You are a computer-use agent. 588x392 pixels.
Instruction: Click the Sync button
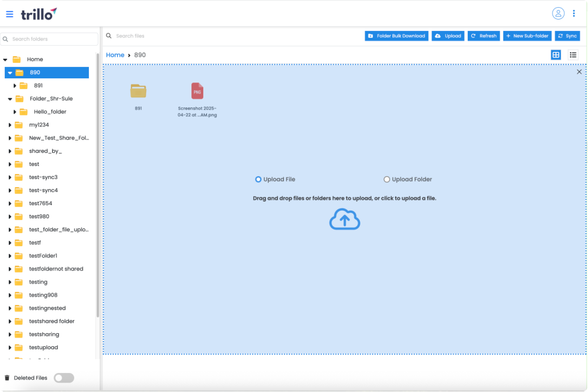click(567, 36)
